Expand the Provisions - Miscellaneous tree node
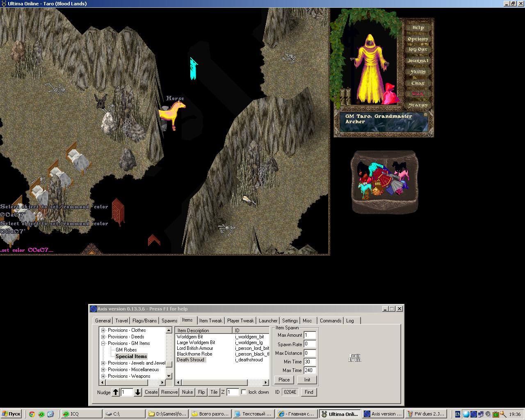This screenshot has height=420, width=525. (x=103, y=370)
